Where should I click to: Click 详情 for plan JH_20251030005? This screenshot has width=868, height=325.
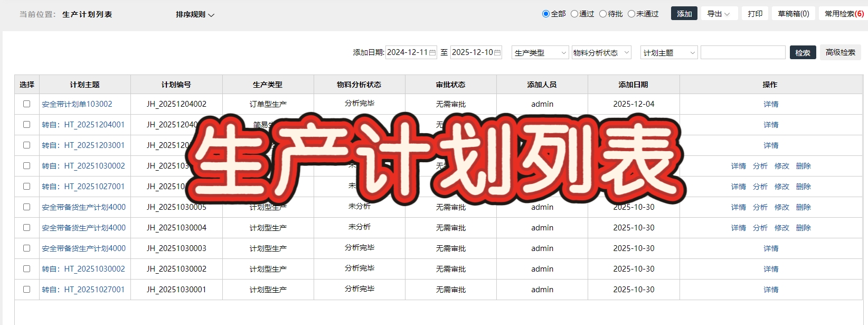pos(738,207)
